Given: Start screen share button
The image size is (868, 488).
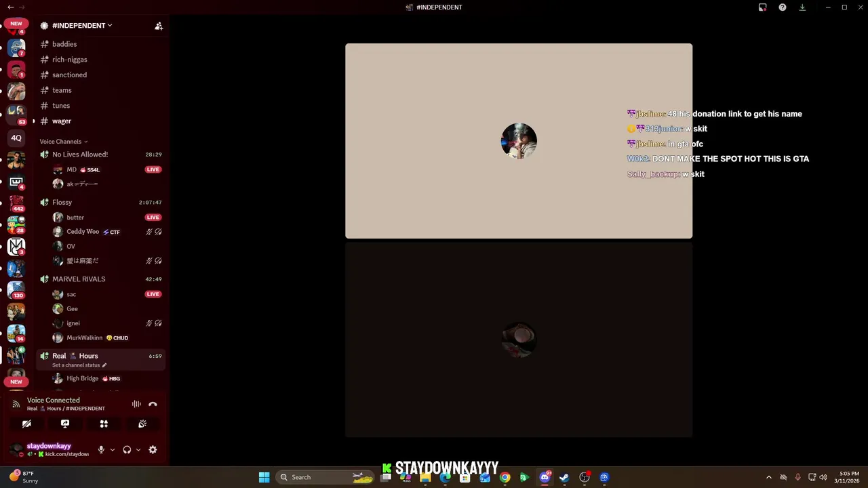Looking at the screenshot, I should point(65,424).
